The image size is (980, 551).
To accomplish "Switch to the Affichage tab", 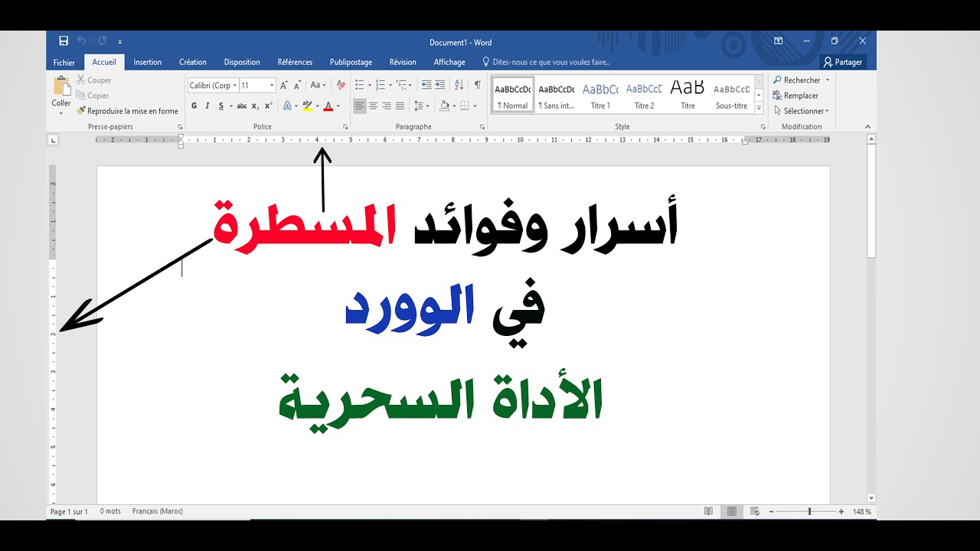I will coord(449,62).
